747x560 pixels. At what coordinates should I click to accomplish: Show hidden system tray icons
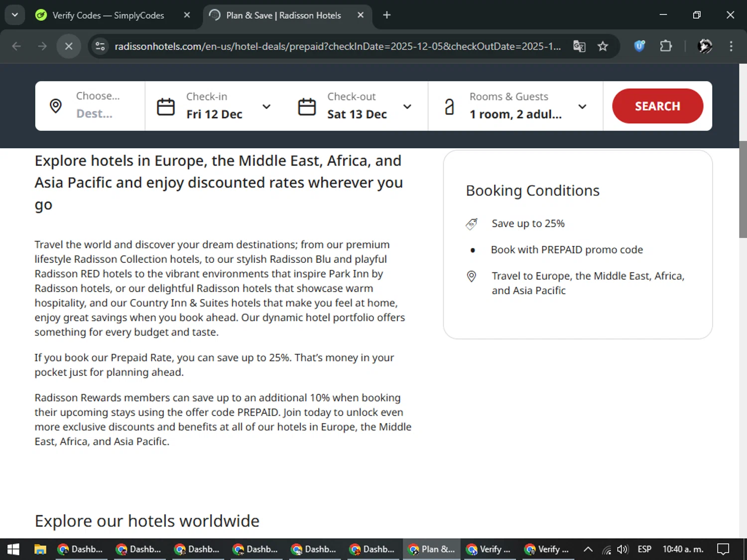pyautogui.click(x=588, y=549)
